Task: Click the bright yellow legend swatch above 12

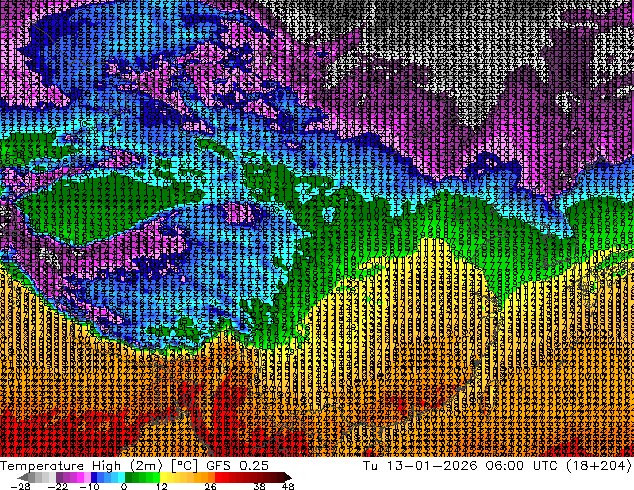Action: tap(163, 477)
